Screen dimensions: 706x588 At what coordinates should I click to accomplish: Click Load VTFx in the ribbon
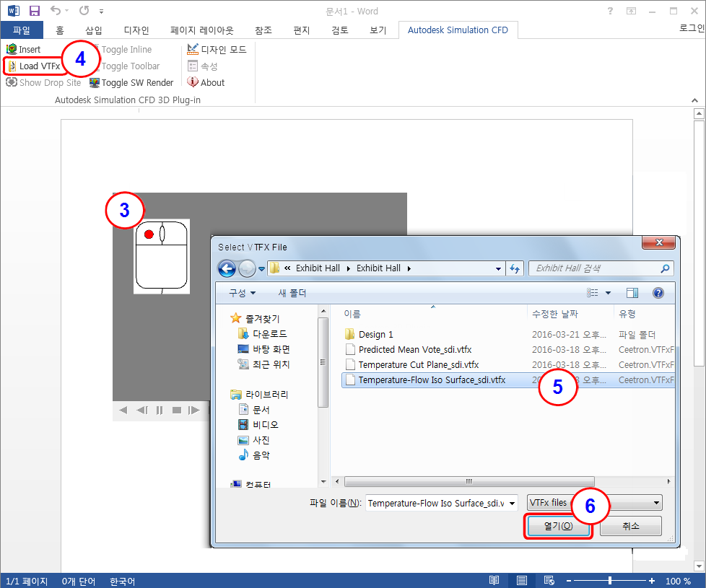(x=34, y=66)
